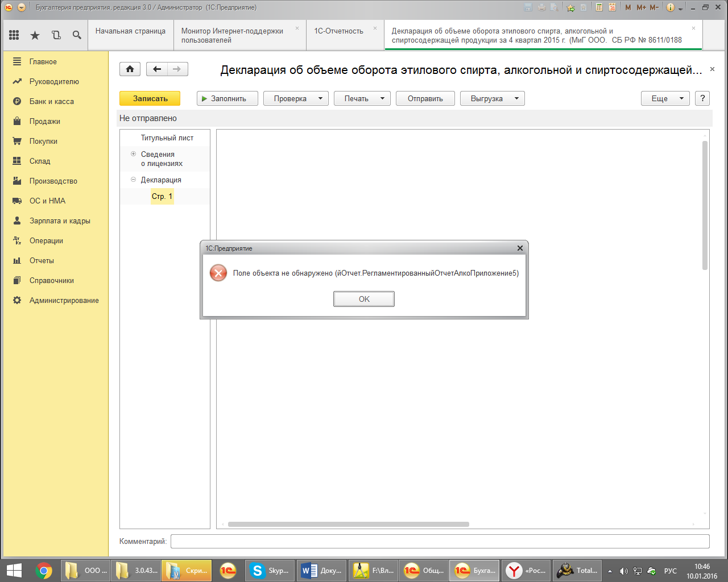Image resolution: width=728 pixels, height=582 pixels.
Task: Close the 1С-Отчетность tab
Action: coord(375,28)
